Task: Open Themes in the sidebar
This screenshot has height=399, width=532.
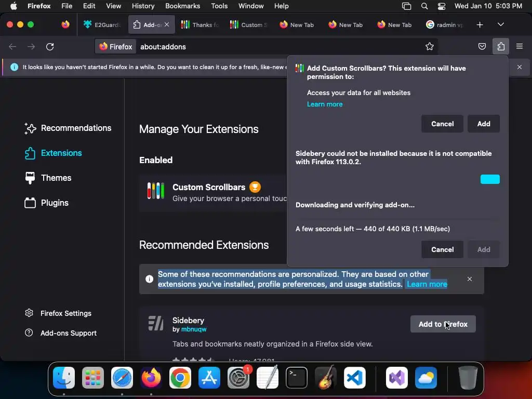Action: pos(47,178)
